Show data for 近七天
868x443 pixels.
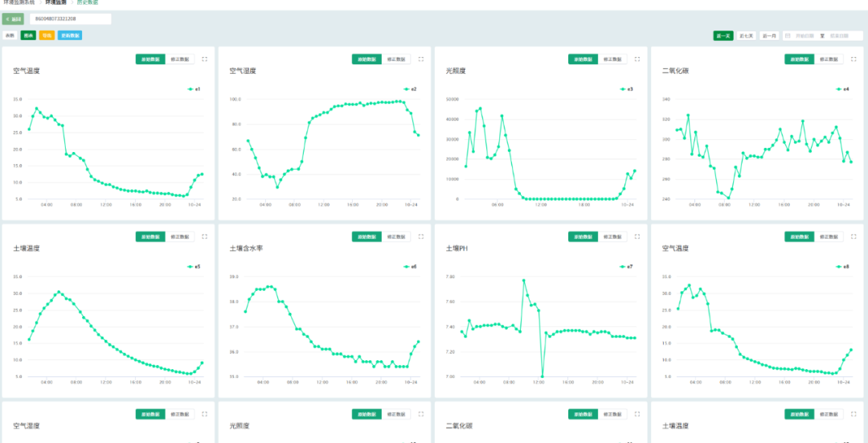[746, 35]
